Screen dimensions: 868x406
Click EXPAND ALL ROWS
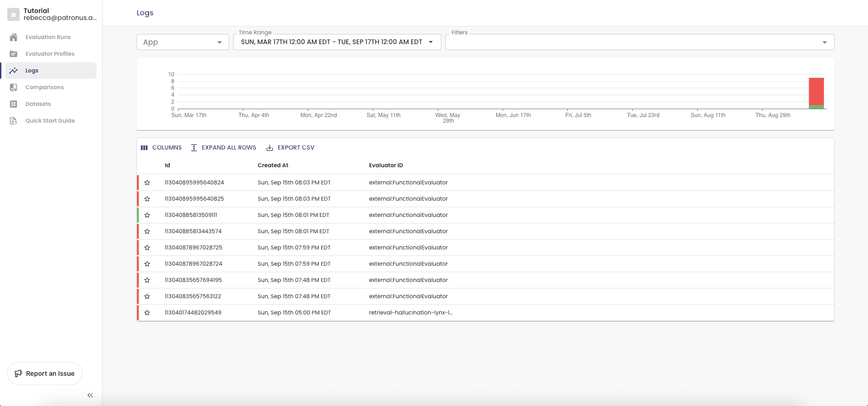click(x=223, y=148)
